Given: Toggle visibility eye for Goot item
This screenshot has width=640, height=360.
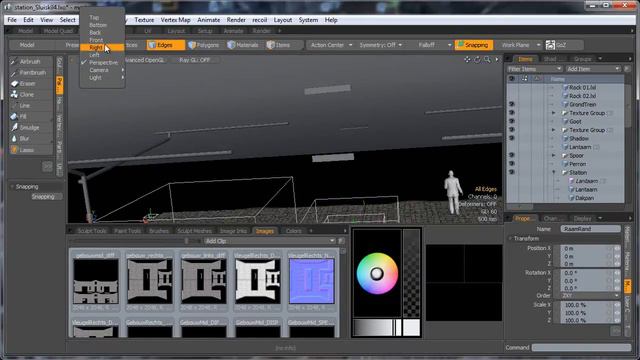Looking at the screenshot, I should point(511,122).
